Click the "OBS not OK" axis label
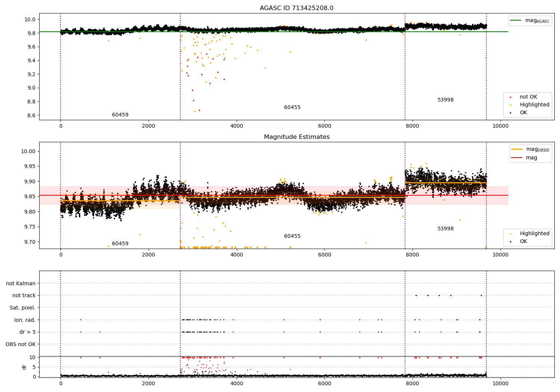 pos(21,344)
